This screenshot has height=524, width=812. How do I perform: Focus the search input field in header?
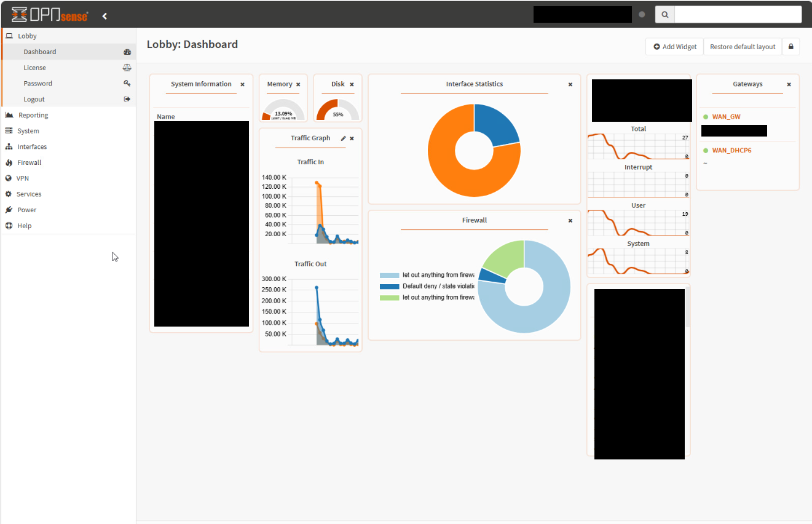click(738, 14)
